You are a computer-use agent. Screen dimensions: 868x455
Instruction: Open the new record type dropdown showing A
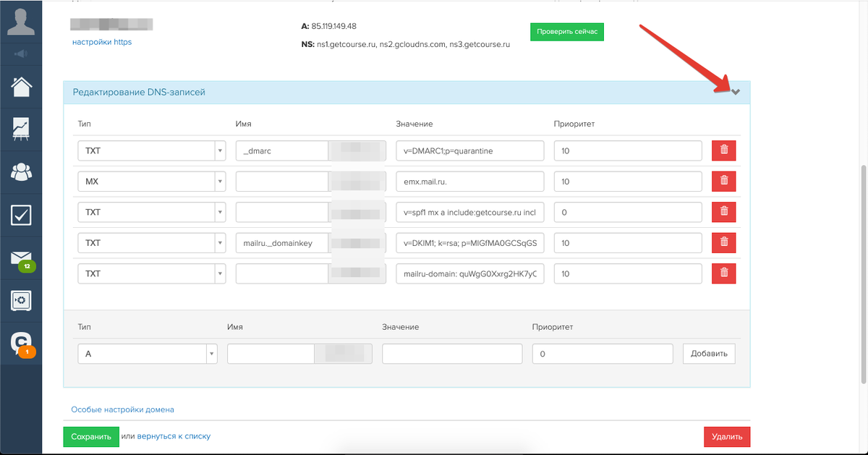pos(147,354)
